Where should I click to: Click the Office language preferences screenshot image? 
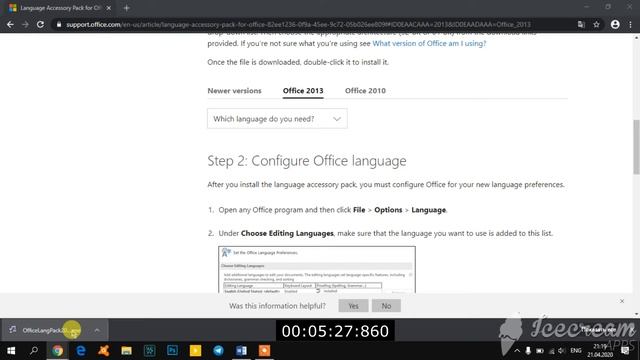(x=317, y=269)
